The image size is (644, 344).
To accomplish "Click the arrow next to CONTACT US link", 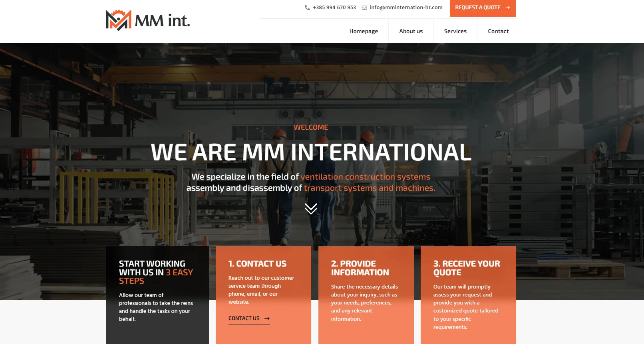I will coord(267,318).
